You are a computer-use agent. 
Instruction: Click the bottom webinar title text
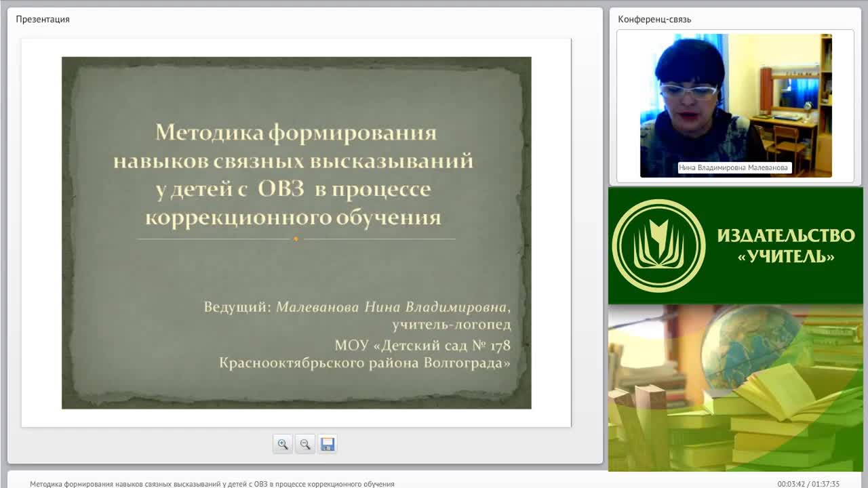[x=212, y=484]
